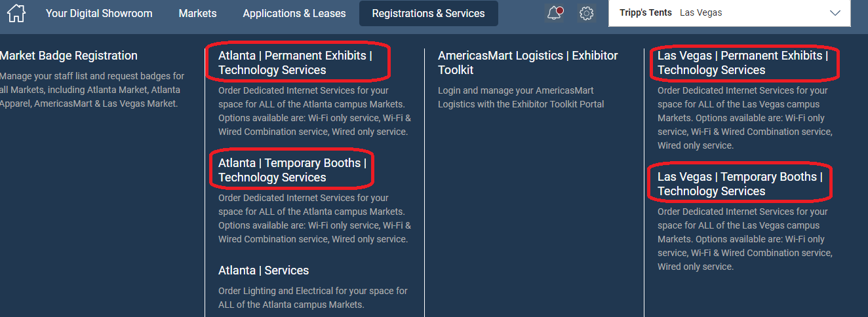Open Las Vegas Temporary Booths Technology Services
Image resolution: width=868 pixels, height=317 pixels.
point(740,184)
